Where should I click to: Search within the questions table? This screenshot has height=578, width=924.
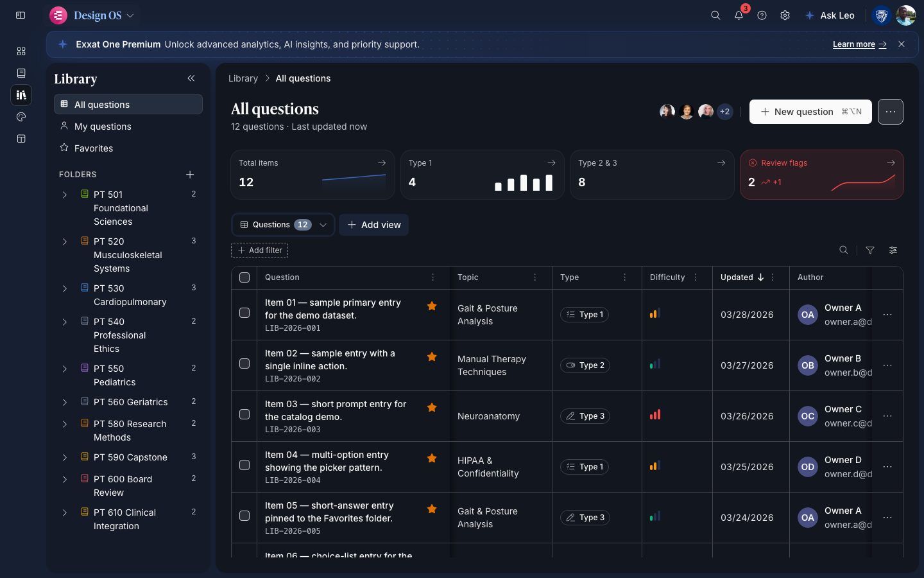pos(844,250)
